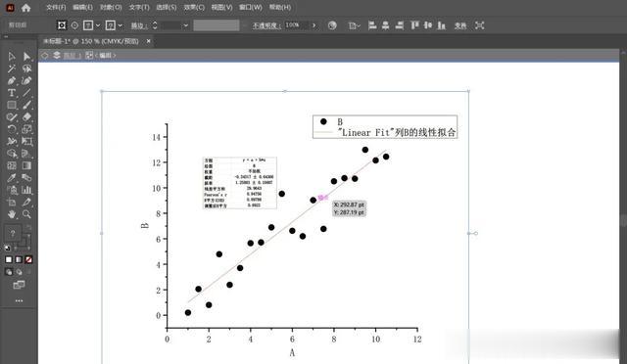Click the Home icon in top bar
The width and height of the screenshot is (627, 364).
(26, 8)
